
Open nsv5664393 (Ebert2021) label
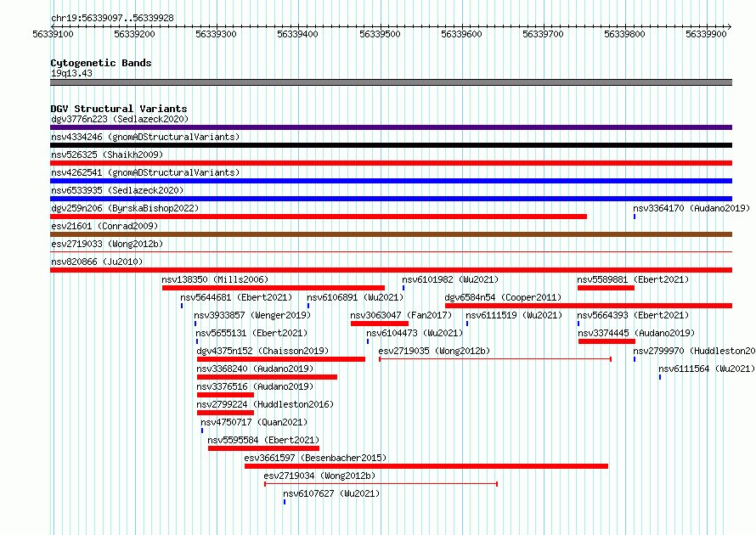(x=633, y=315)
